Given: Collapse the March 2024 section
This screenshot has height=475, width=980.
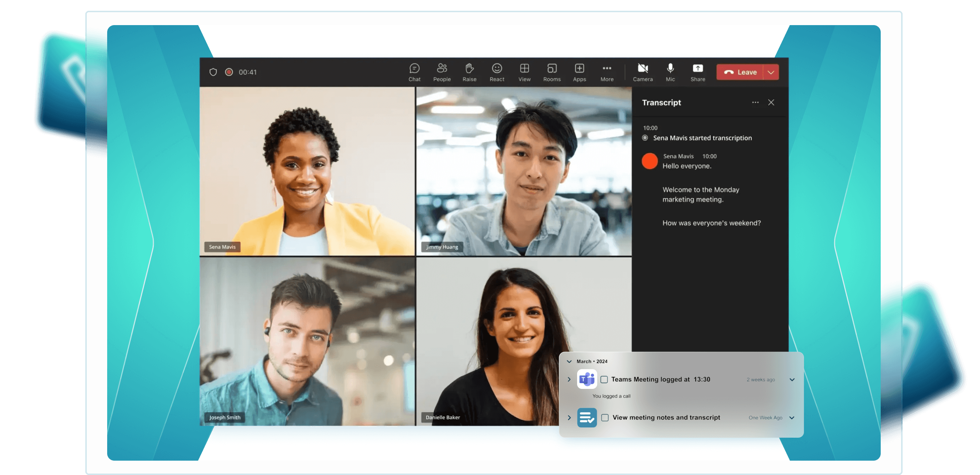Looking at the screenshot, I should [x=569, y=362].
